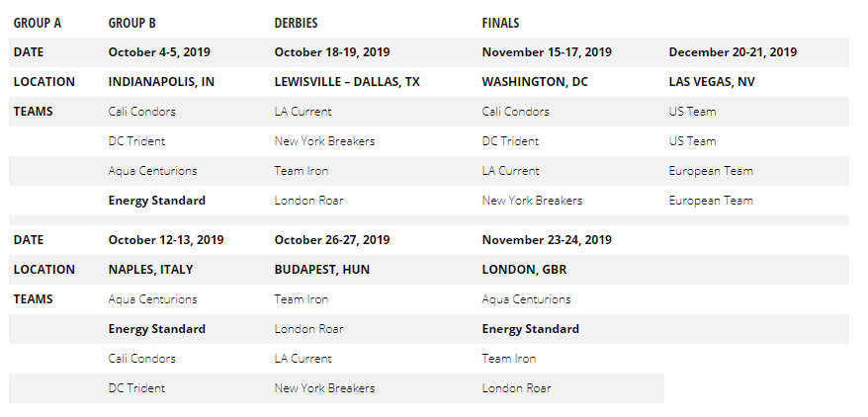Image resolution: width=868 pixels, height=417 pixels.
Task: Select Team Iron in Lewisville column
Action: tap(302, 171)
